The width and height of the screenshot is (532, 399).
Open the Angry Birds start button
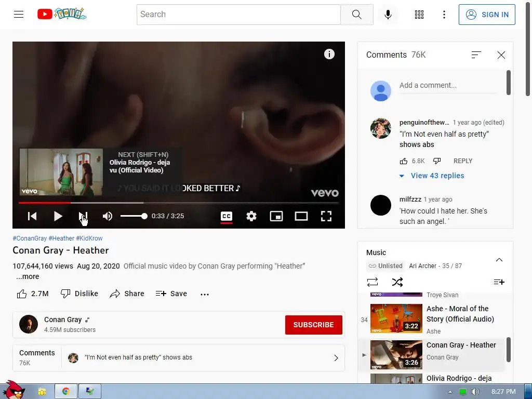coord(13,390)
